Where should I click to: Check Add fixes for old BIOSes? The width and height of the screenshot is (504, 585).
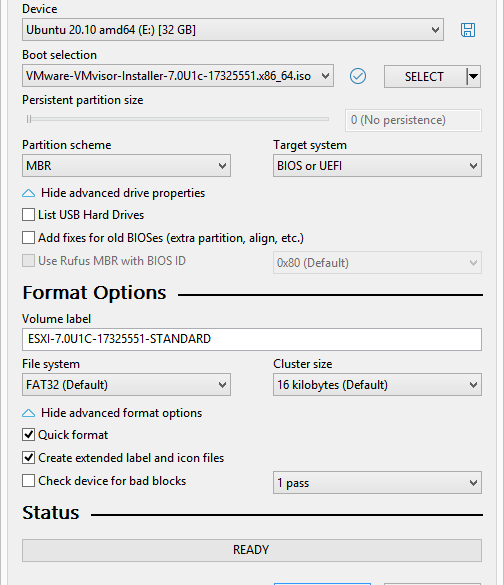(x=28, y=238)
